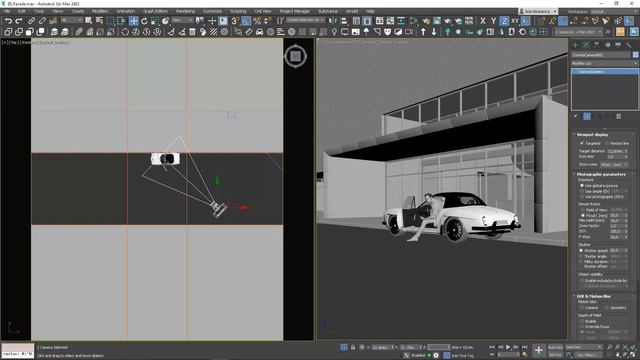Select Use global exposure radio option
Viewport: 640px width, 360px height.
582,186
